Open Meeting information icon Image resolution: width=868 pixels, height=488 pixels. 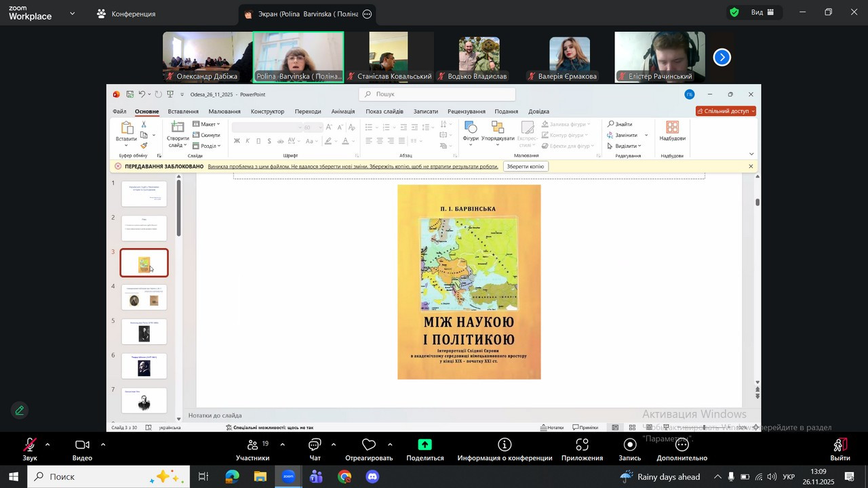(505, 445)
